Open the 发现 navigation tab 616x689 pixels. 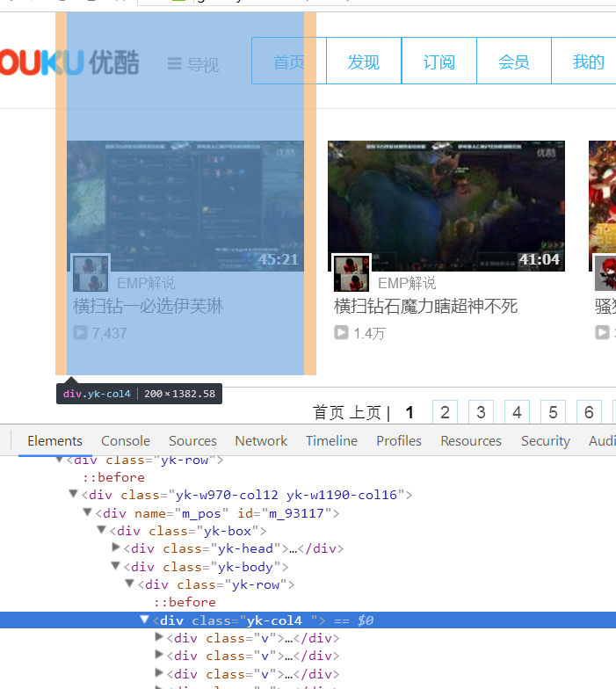364,62
